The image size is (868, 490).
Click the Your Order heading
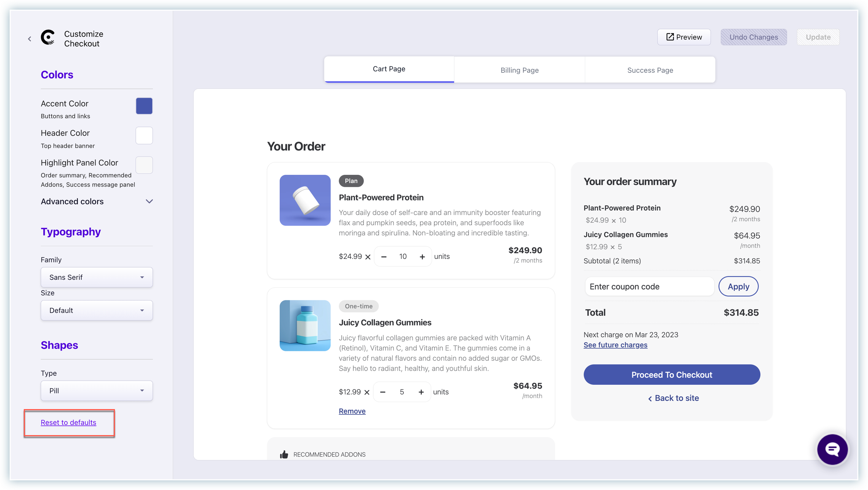pyautogui.click(x=296, y=146)
